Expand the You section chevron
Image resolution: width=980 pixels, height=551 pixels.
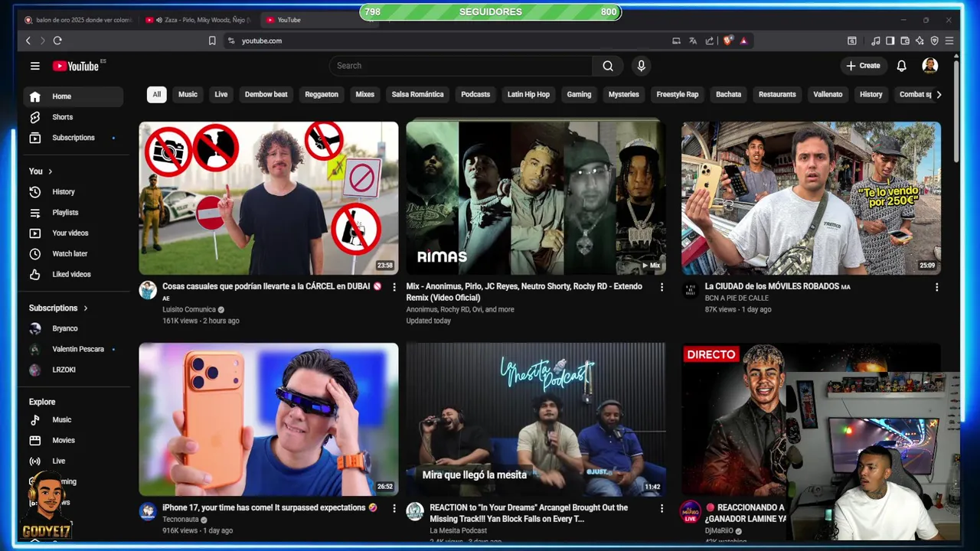[51, 171]
